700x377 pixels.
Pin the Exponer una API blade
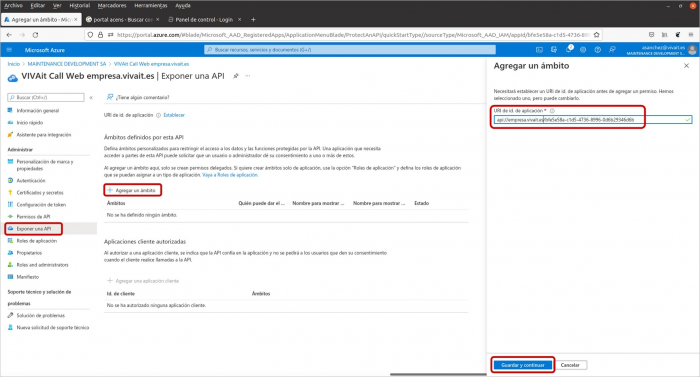tap(236, 76)
